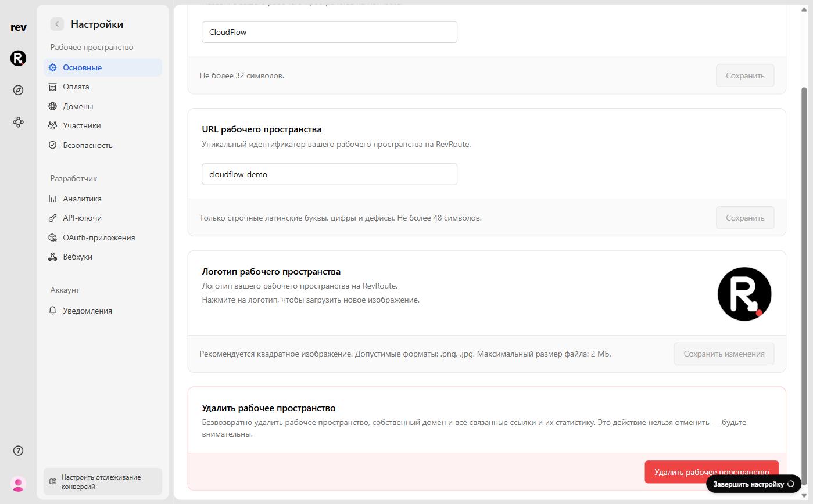The image size is (813, 504).
Task: Open the Основные settings section
Action: (x=103, y=67)
